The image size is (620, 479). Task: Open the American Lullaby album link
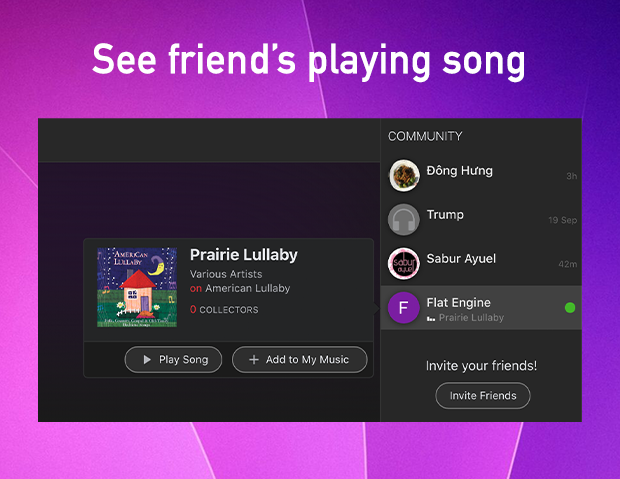pos(248,288)
